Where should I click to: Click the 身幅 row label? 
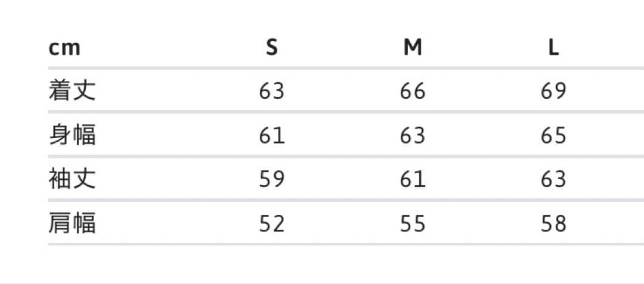[72, 135]
